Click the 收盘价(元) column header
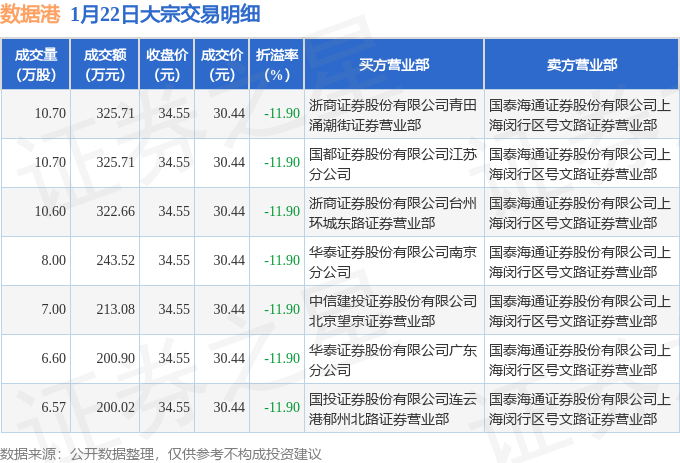The height and width of the screenshot is (463, 680). tap(167, 65)
